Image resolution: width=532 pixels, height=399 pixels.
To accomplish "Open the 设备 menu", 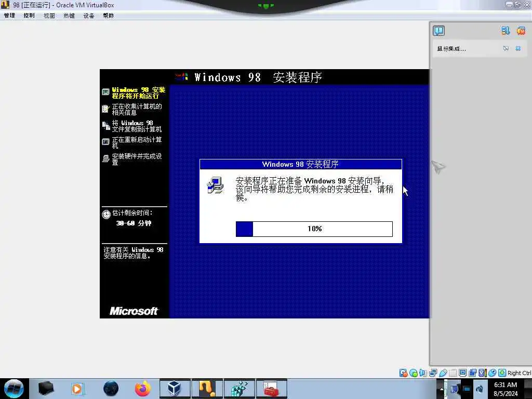I will click(x=88, y=16).
